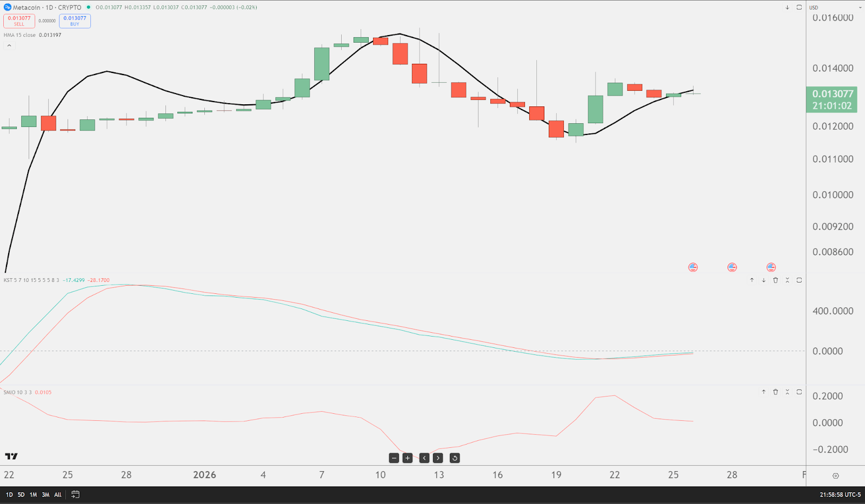Click the BUY 0.013077 button

point(75,21)
